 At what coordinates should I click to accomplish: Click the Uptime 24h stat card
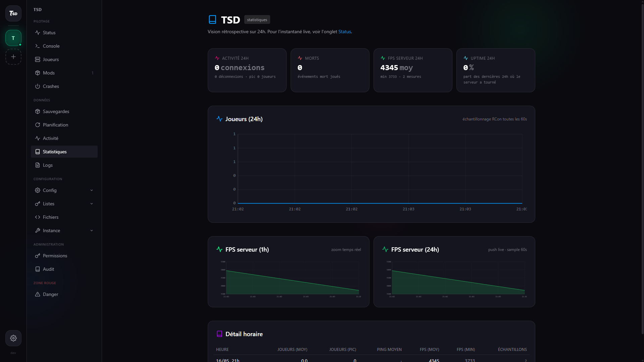pos(496,70)
